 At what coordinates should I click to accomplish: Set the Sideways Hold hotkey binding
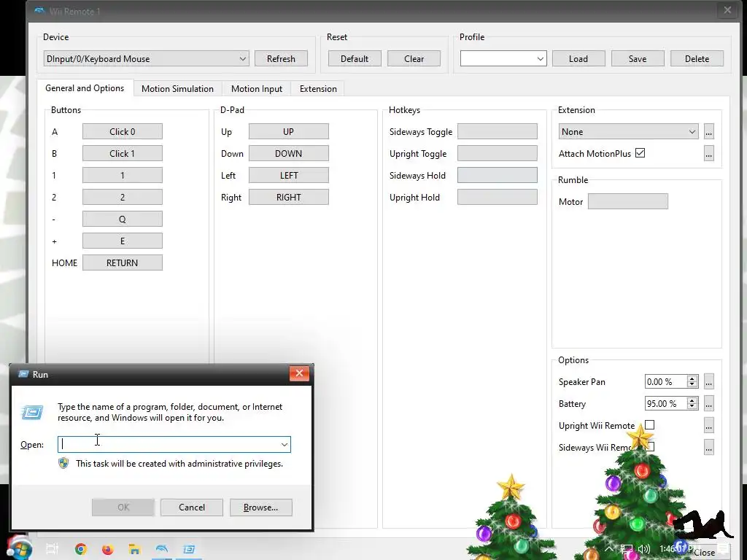click(x=498, y=175)
